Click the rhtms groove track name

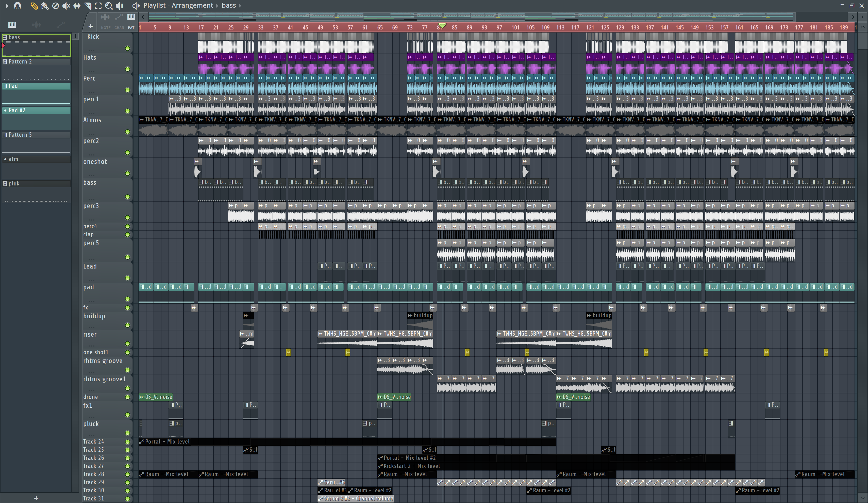pyautogui.click(x=103, y=361)
